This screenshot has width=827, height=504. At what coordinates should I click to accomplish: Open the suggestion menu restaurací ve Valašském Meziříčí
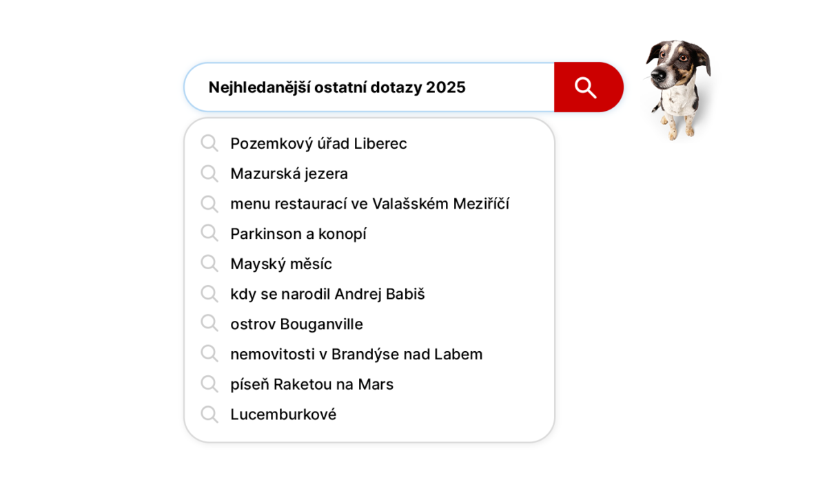(370, 203)
